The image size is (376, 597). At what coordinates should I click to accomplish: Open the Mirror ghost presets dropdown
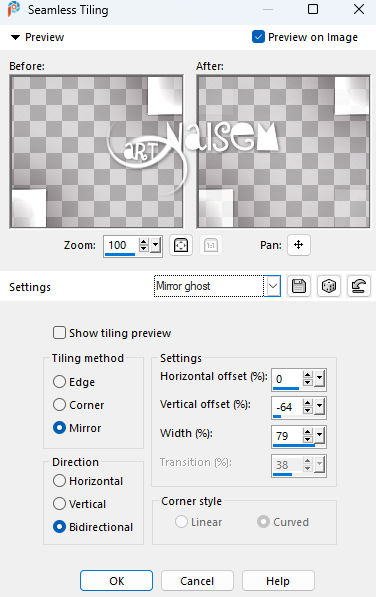[273, 286]
